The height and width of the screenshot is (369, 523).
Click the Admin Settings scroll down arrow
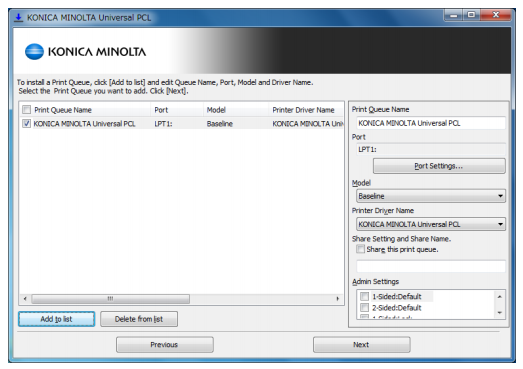tap(499, 313)
